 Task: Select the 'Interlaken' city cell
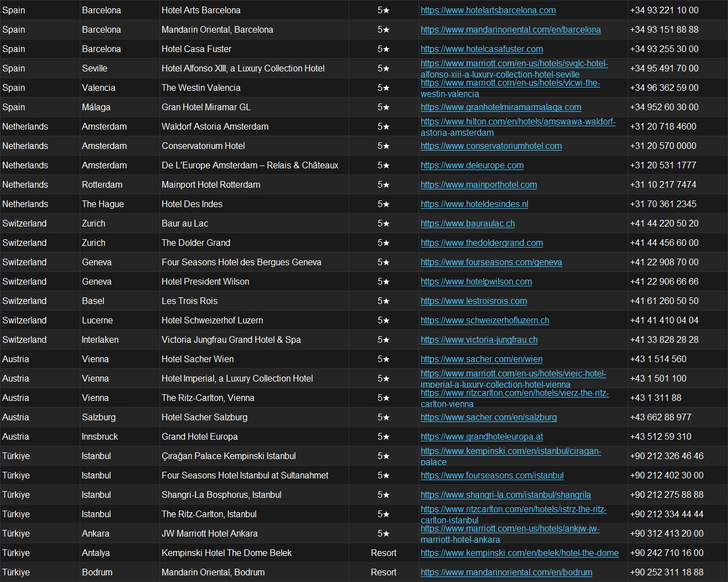pos(120,339)
